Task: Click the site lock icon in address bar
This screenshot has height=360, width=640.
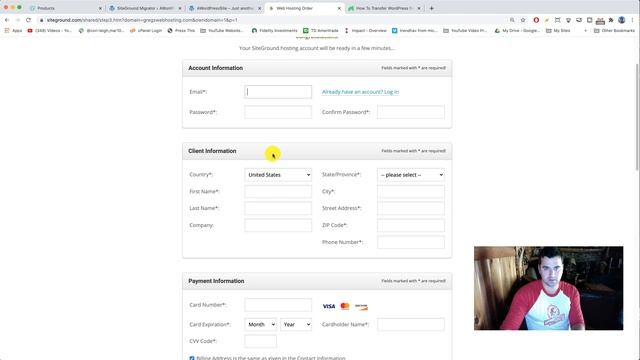Action: tap(41, 20)
